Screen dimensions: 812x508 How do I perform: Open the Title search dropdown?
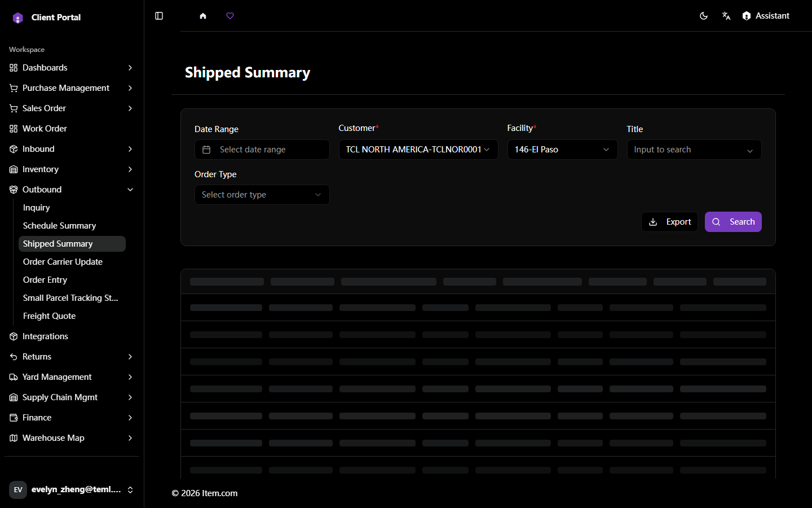pyautogui.click(x=694, y=150)
